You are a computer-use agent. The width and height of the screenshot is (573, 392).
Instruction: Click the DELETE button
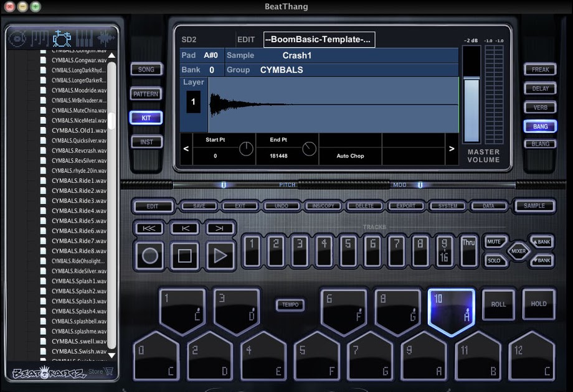[364, 206]
